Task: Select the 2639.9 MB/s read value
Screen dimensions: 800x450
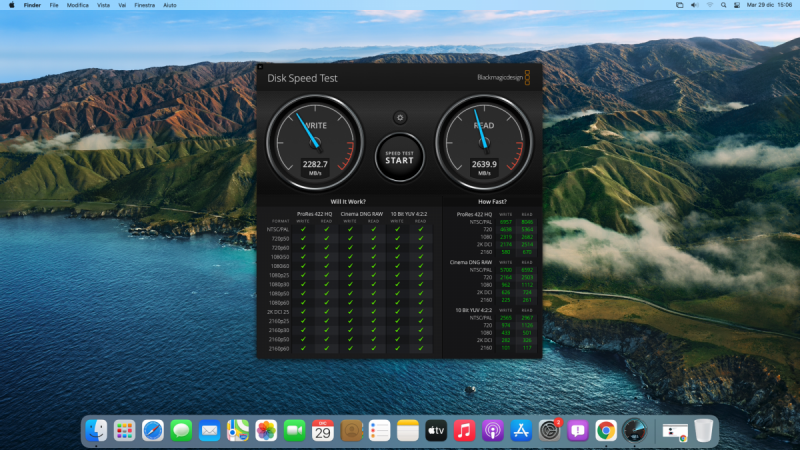Action: coord(484,164)
